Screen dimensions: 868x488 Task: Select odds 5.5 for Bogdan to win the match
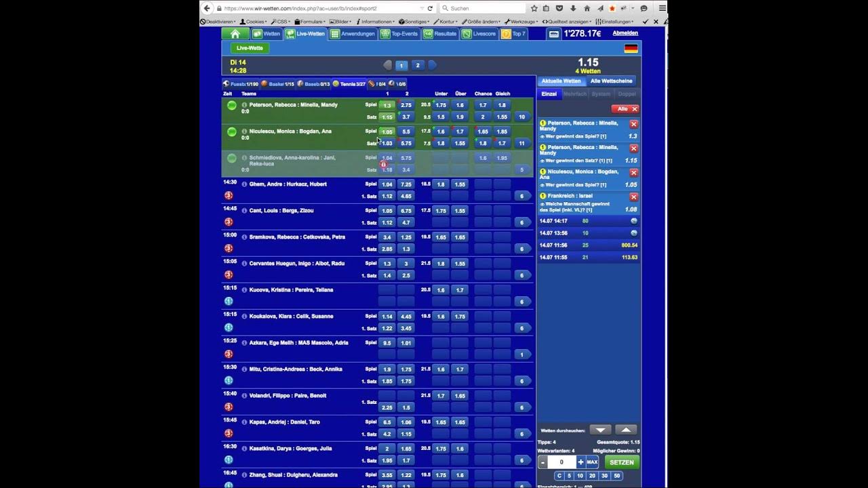click(406, 131)
